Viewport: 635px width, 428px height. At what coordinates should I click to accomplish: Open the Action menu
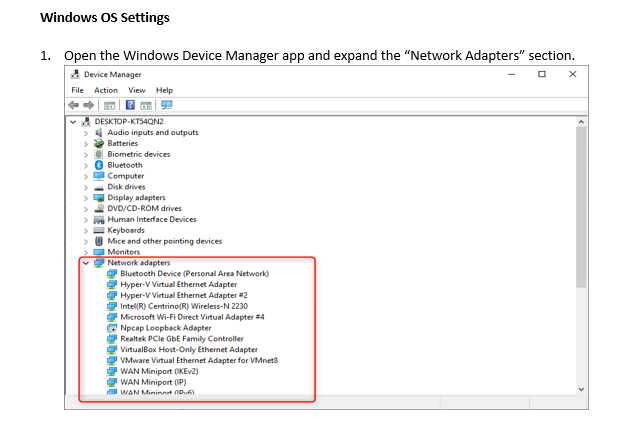point(106,90)
